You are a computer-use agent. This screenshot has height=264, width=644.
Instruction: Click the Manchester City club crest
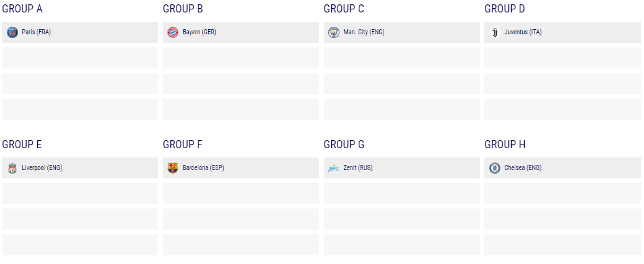point(334,32)
